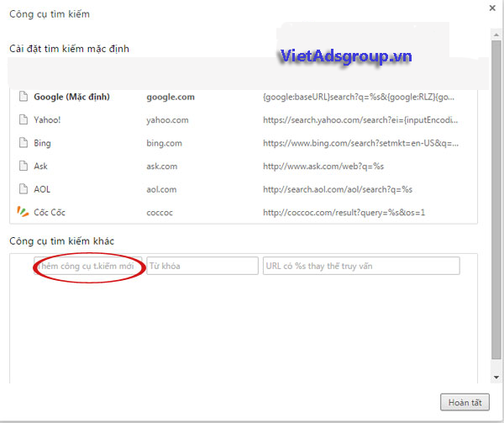Select the Google (Mặc định) search engine row
Image resolution: width=504 pixels, height=423 pixels.
(x=71, y=97)
